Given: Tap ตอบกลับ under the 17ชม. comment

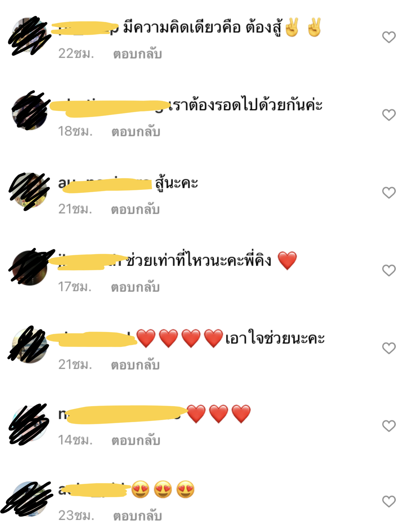Looking at the screenshot, I should (135, 287).
